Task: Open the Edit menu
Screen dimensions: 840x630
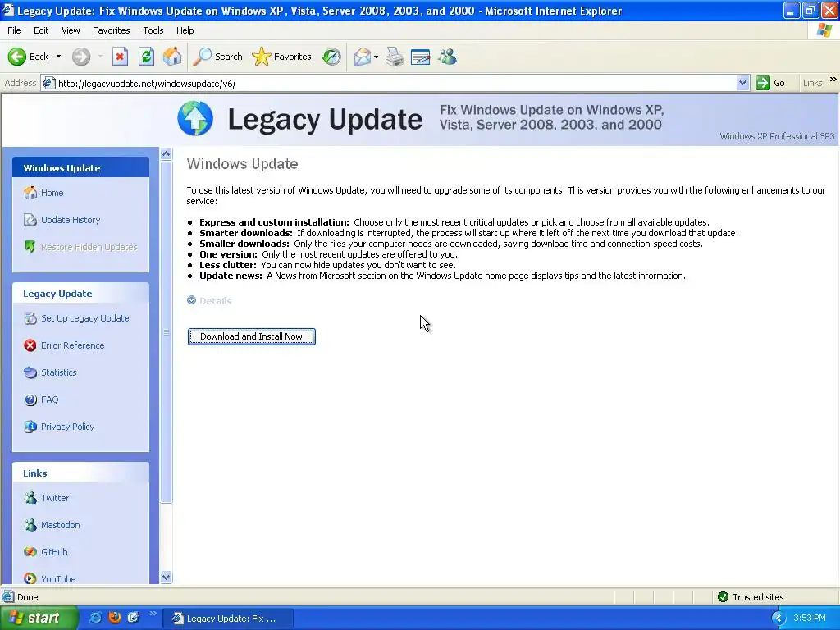Action: pos(41,30)
